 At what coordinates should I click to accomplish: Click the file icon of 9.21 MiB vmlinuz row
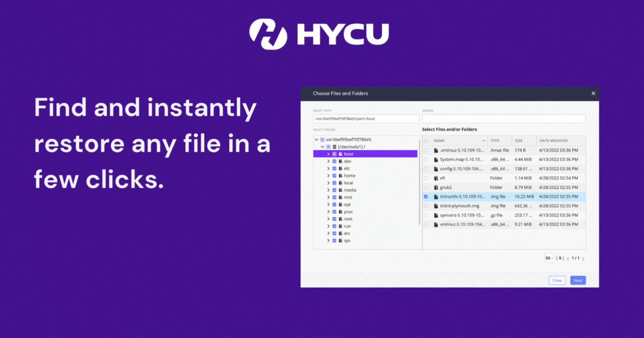coord(436,224)
